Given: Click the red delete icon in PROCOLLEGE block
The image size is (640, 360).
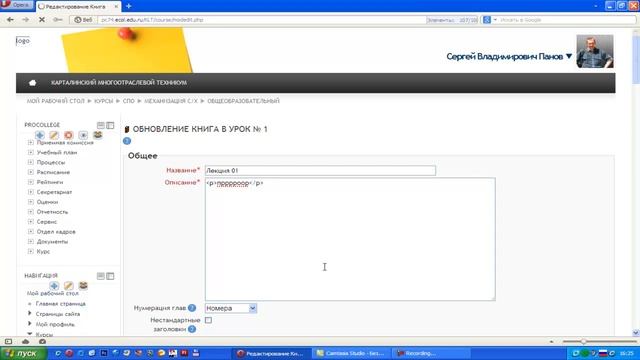Looking at the screenshot, I should (69, 135).
